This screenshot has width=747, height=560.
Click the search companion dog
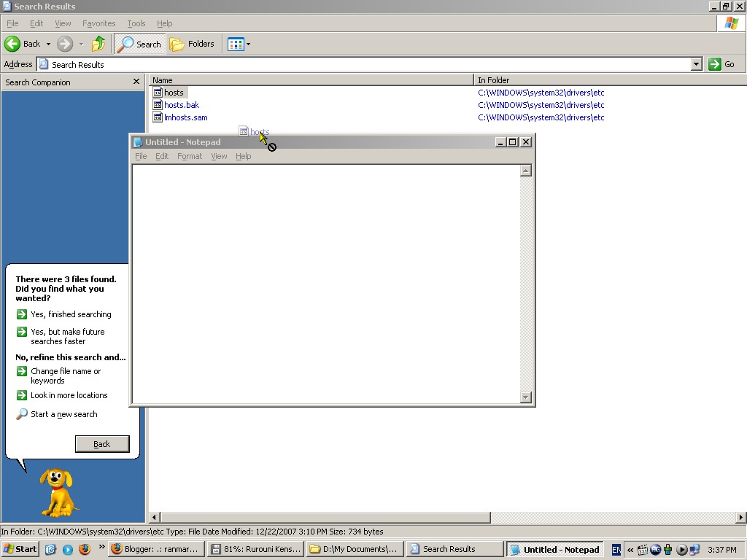coord(58,493)
